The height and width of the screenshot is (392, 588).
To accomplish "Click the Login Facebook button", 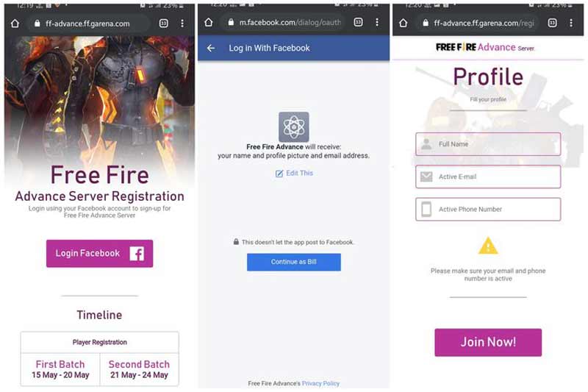I will tap(99, 254).
